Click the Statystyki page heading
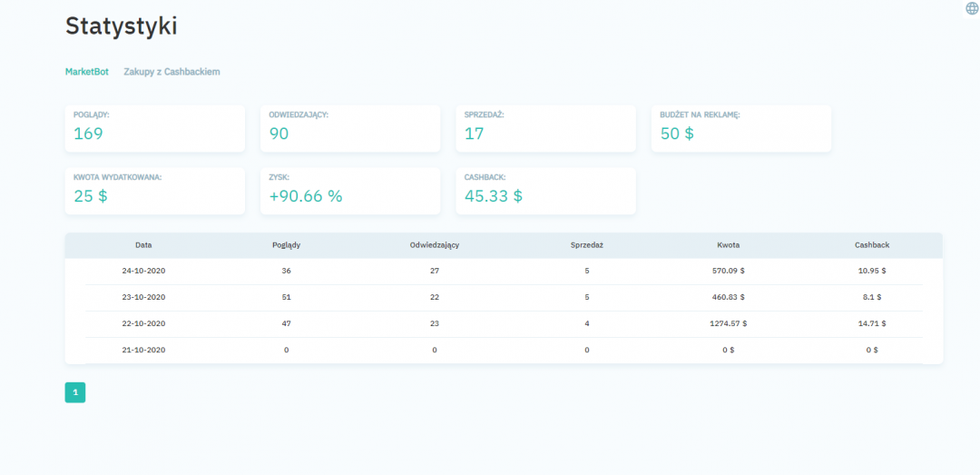 tap(121, 26)
